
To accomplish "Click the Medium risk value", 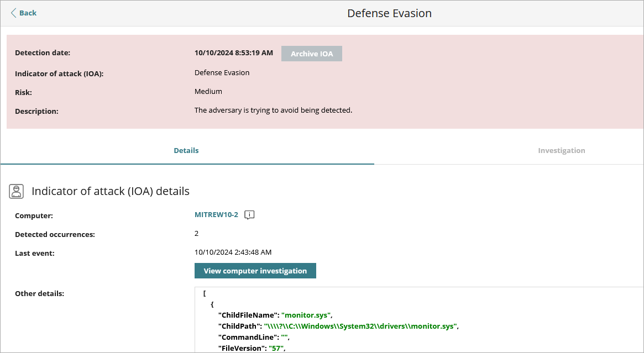I will coord(208,92).
